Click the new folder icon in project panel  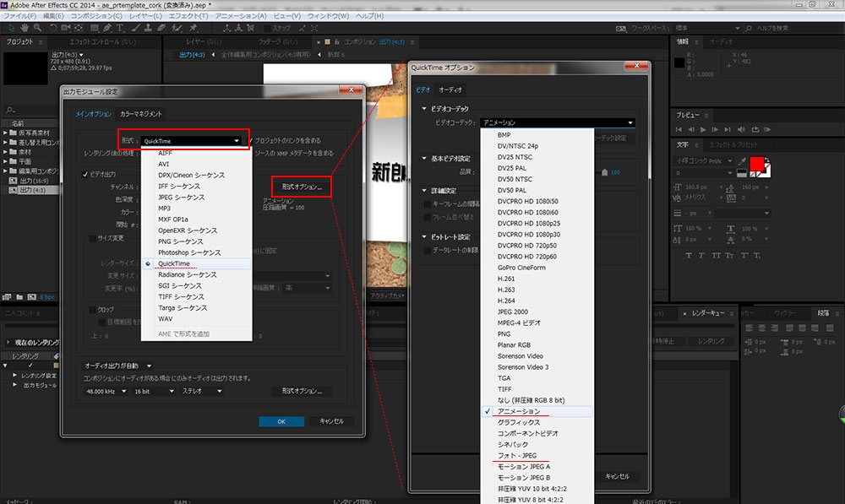click(19, 297)
